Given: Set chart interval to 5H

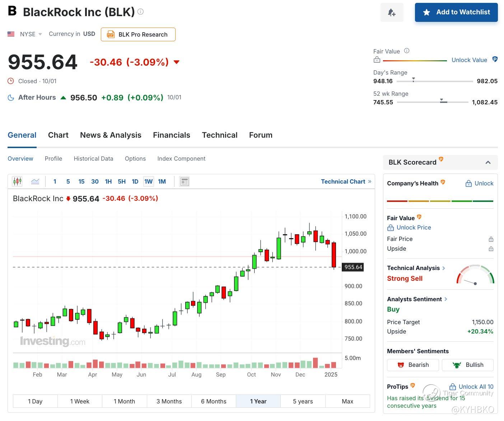Looking at the screenshot, I should [122, 181].
